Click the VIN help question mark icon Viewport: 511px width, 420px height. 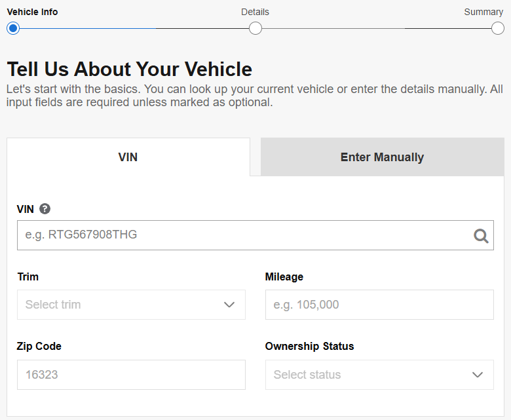click(x=45, y=209)
